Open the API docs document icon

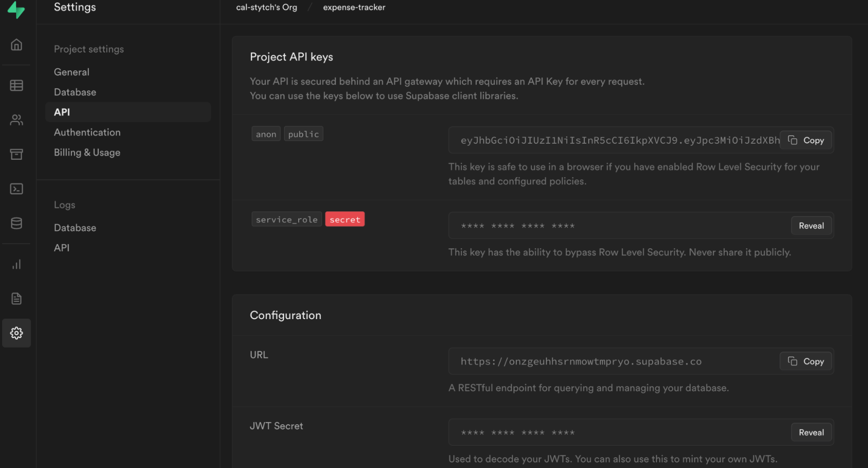click(17, 299)
